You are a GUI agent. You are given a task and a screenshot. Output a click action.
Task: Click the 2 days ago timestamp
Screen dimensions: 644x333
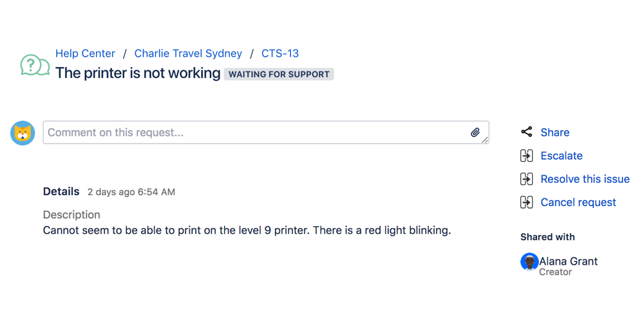pos(131,192)
